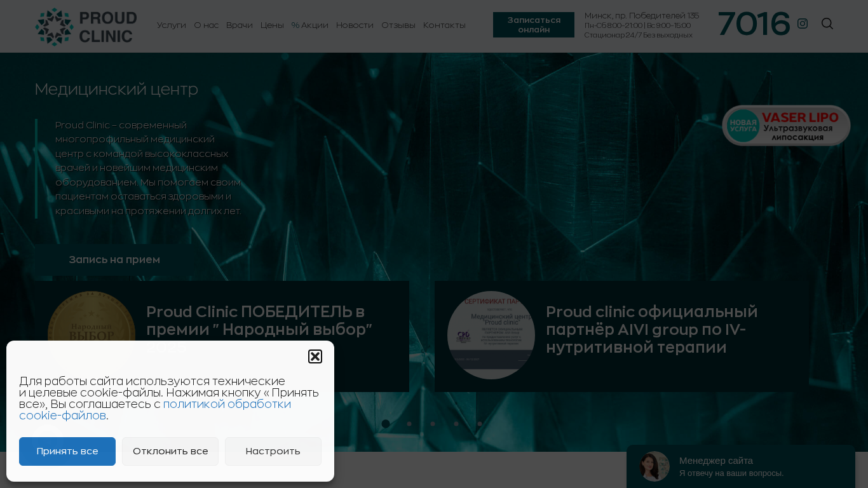Select the fifth slider dot

(x=480, y=424)
